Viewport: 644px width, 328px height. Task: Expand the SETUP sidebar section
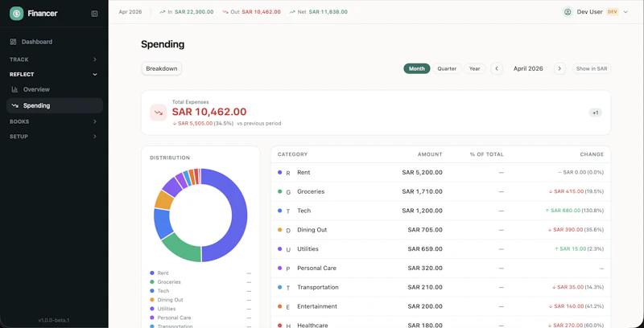[x=53, y=136]
